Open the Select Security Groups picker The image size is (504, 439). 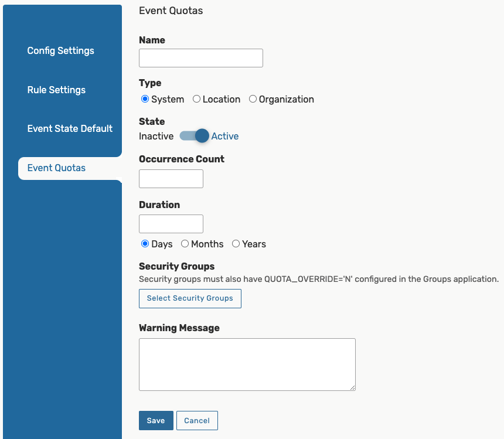point(190,298)
